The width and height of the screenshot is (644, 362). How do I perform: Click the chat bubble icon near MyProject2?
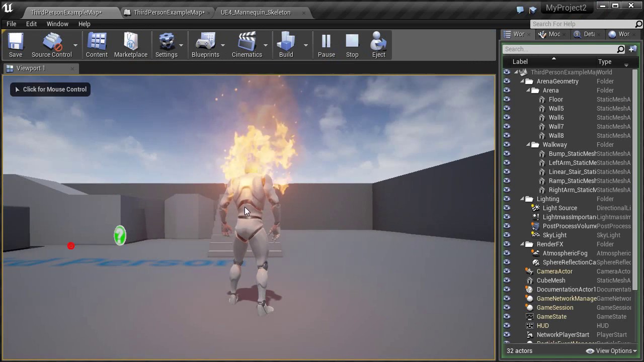[x=521, y=10]
